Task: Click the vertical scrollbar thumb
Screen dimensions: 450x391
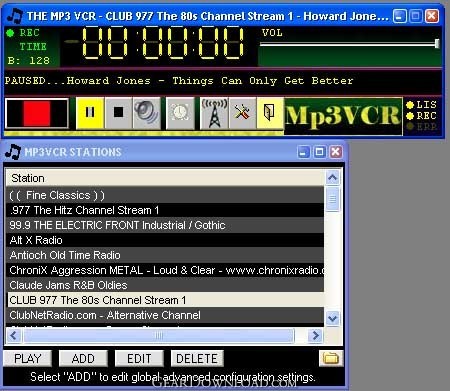Action: [333, 199]
